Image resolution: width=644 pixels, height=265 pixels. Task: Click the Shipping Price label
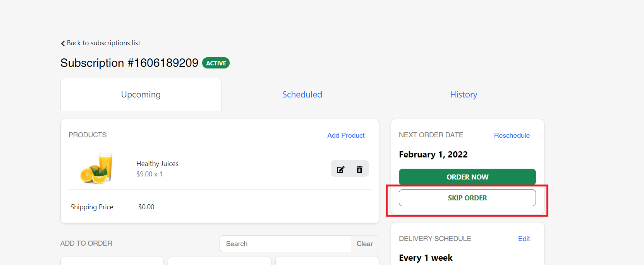pyautogui.click(x=92, y=207)
